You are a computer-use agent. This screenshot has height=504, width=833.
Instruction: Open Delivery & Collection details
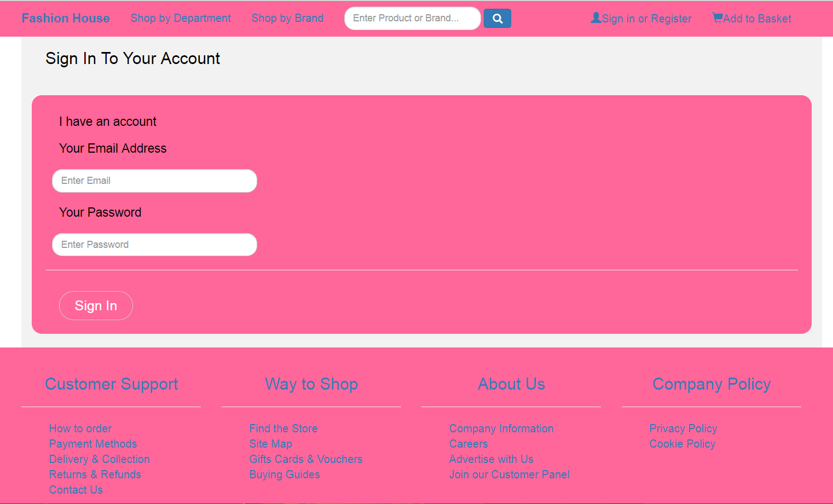[x=99, y=459]
